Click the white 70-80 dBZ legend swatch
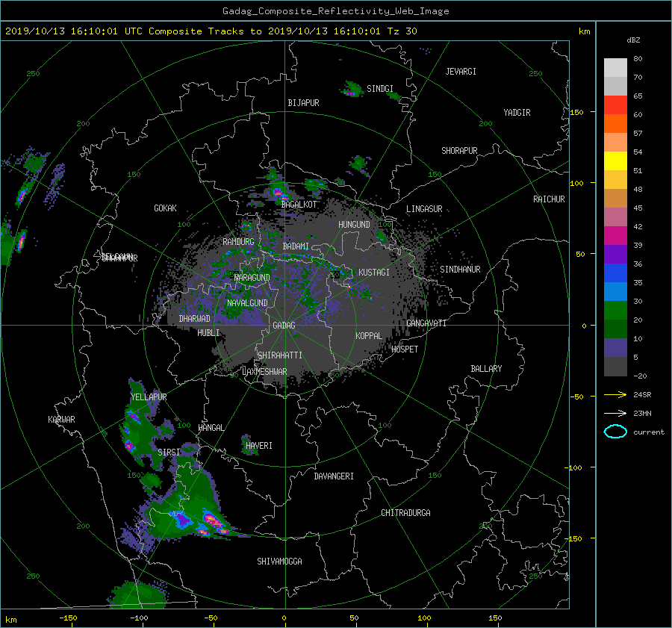Screen dimensions: 672x628 click(x=615, y=67)
